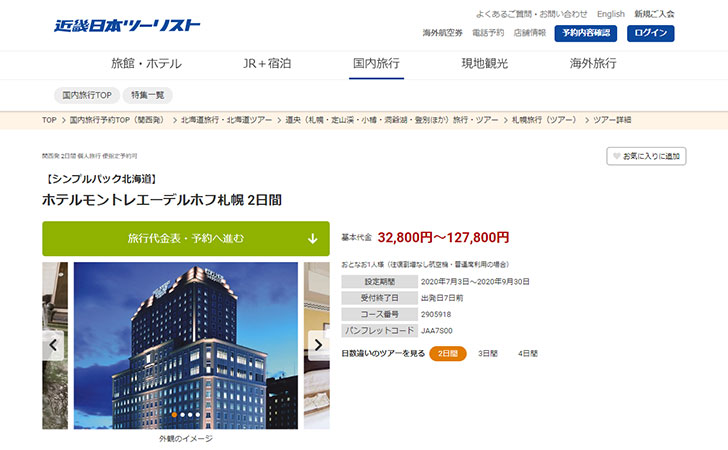Click 札幌旅行（ツアー） breadcrumb
728x450 pixels.
click(x=544, y=120)
